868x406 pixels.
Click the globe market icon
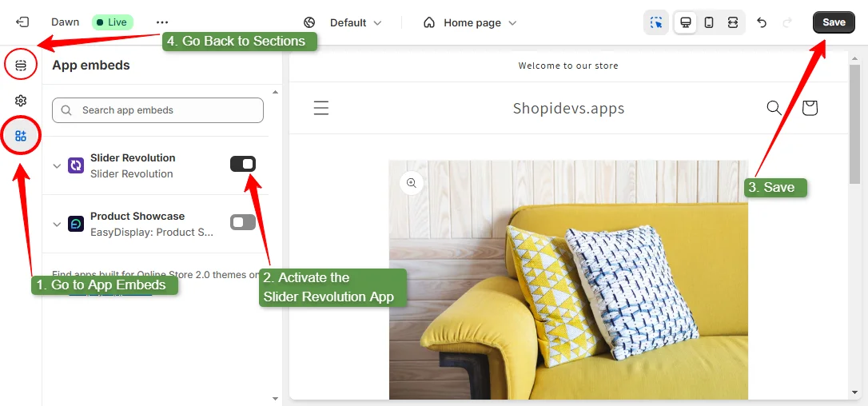point(309,22)
